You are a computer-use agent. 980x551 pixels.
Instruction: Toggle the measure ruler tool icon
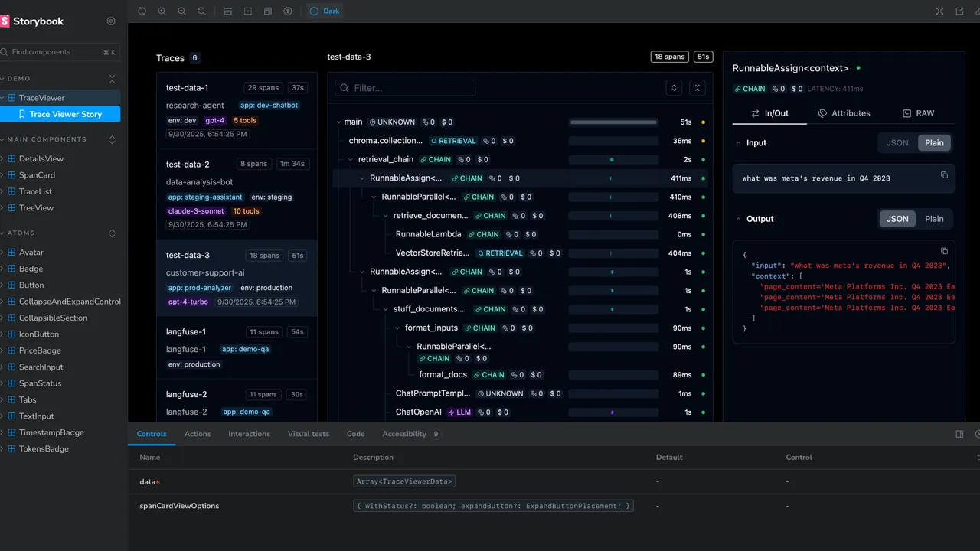228,11
